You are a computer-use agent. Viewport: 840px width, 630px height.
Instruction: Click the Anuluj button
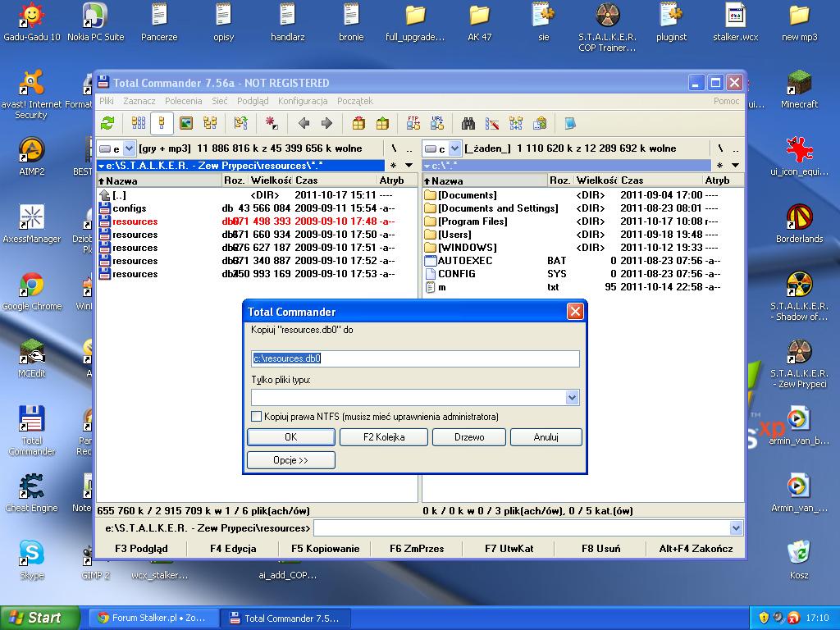(x=546, y=437)
